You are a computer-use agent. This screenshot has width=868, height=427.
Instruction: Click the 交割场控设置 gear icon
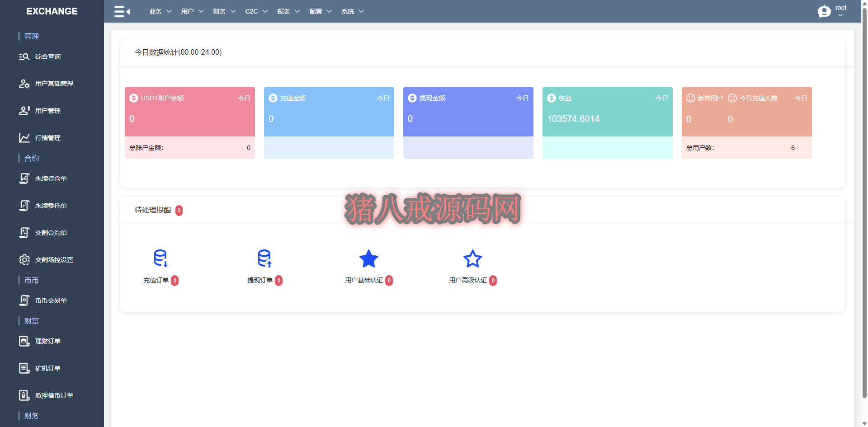point(24,260)
